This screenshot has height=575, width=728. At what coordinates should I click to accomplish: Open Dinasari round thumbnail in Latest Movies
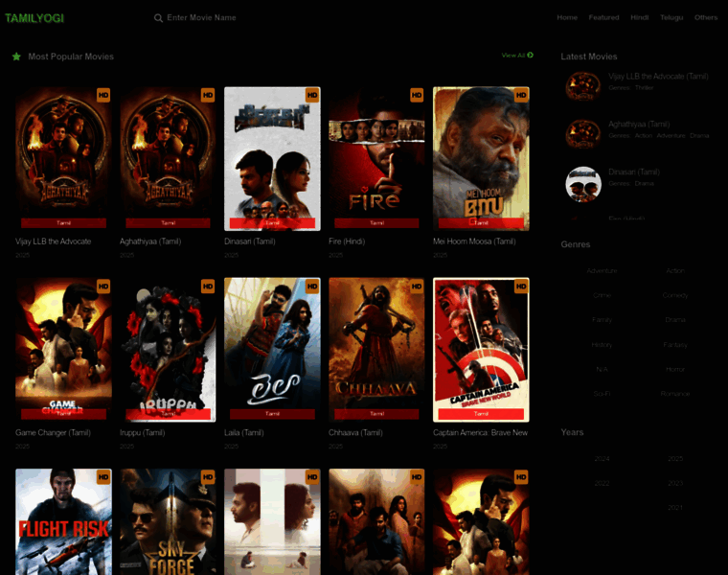coord(583,184)
